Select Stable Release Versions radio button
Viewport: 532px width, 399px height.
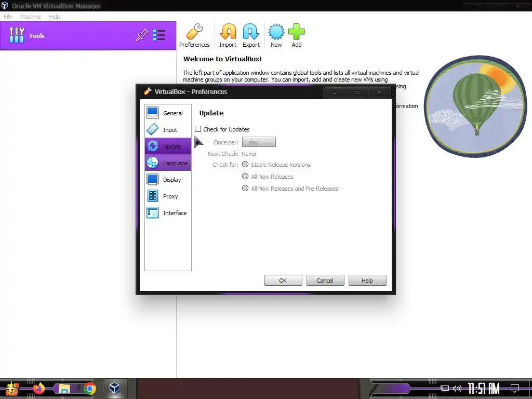point(245,165)
